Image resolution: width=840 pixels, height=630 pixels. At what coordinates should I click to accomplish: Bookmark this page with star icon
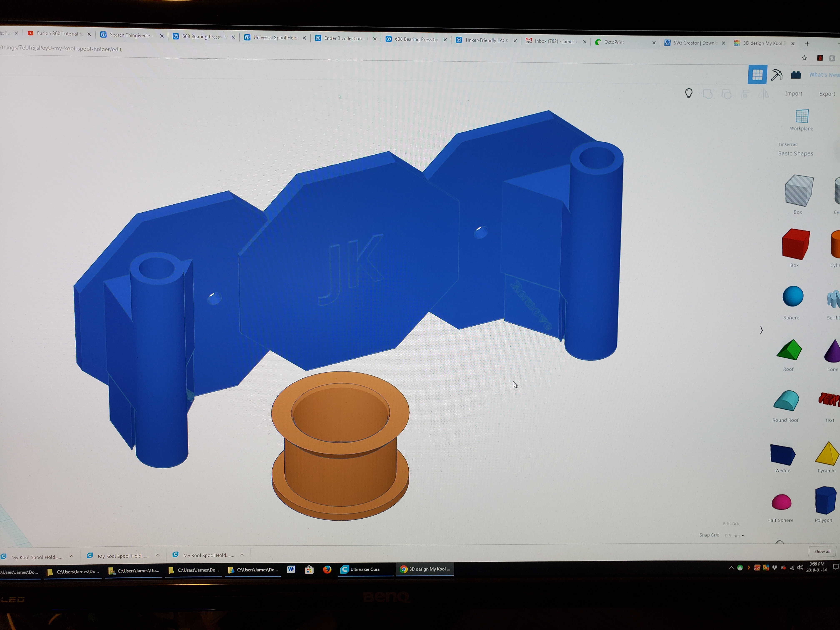tap(804, 58)
